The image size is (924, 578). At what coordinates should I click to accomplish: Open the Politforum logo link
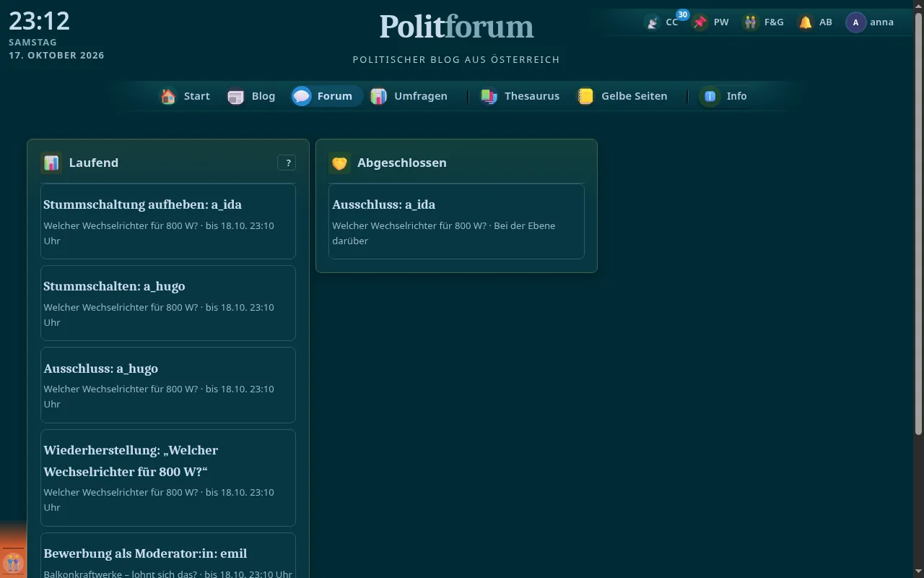coord(457,27)
